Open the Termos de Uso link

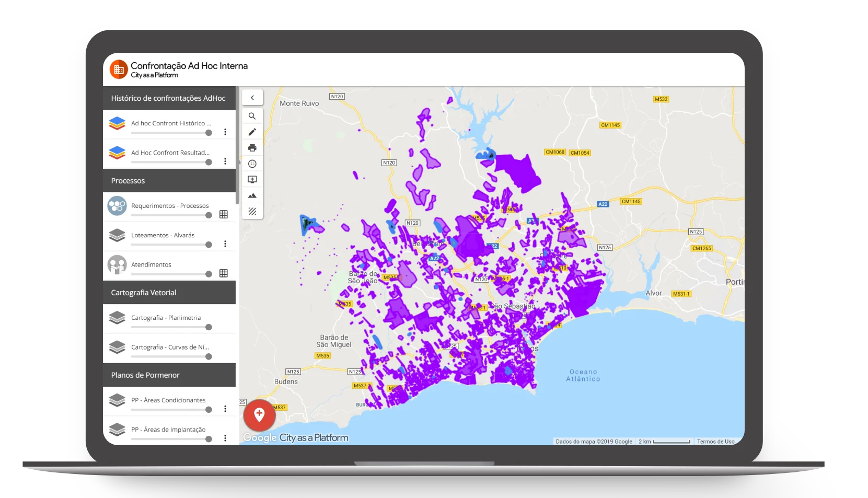point(716,441)
